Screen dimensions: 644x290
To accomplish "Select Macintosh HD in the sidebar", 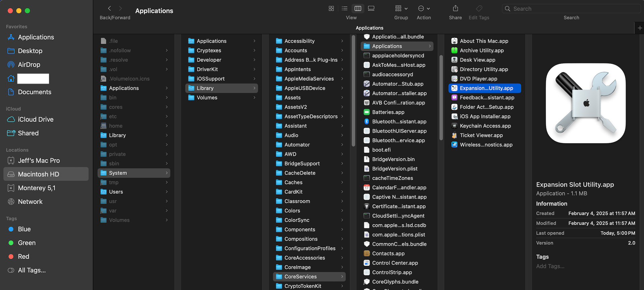I will coord(46,174).
